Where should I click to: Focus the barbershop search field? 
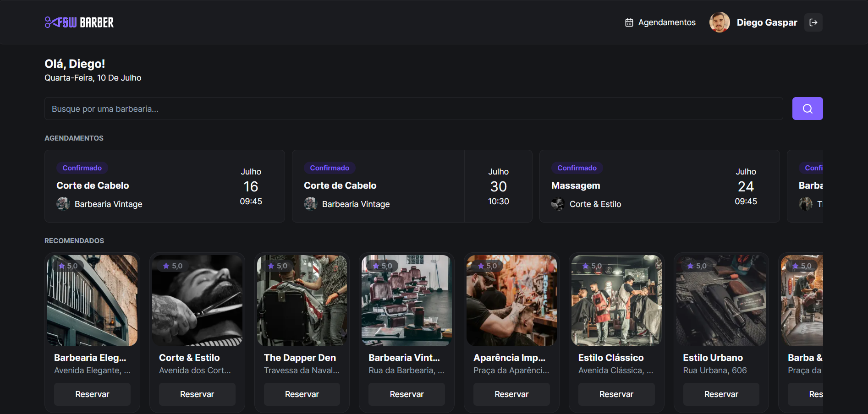tap(413, 109)
